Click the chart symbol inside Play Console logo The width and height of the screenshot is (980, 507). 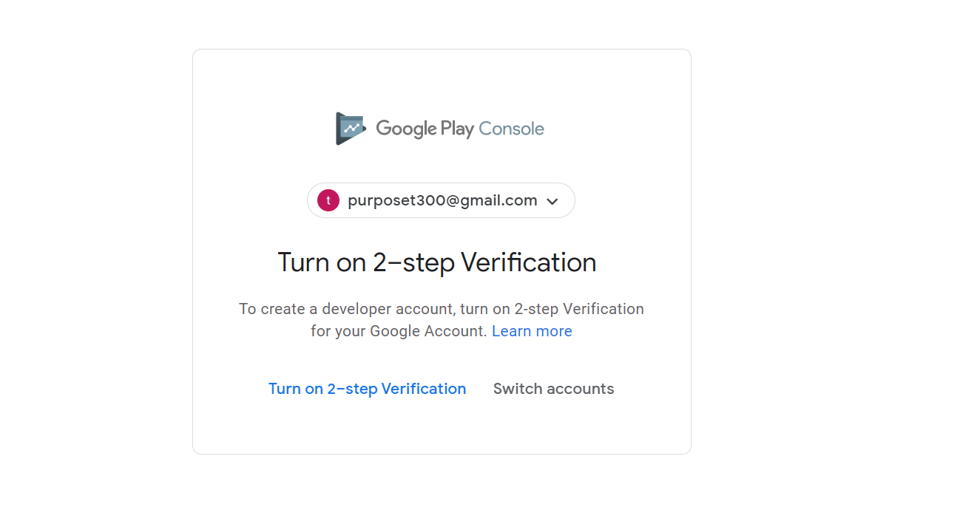pos(351,128)
